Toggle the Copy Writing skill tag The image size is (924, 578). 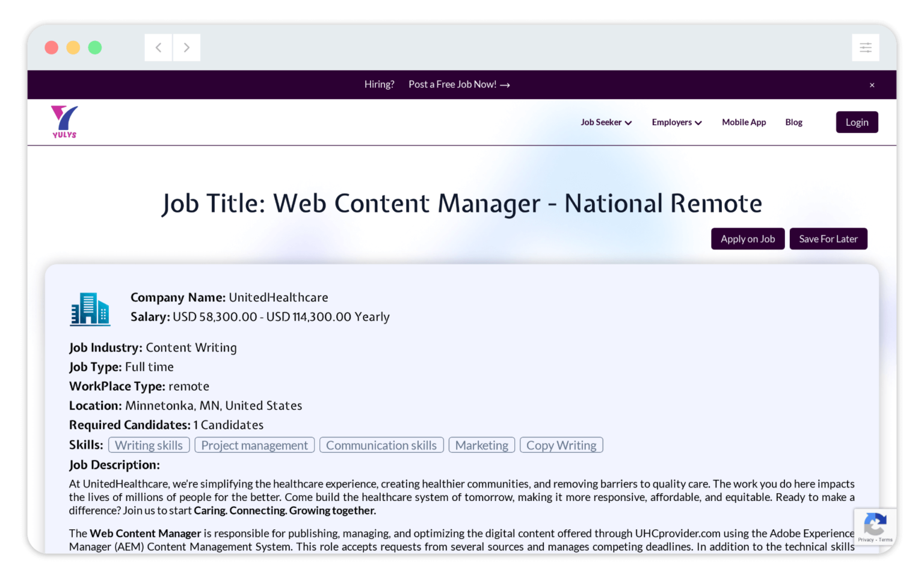point(561,445)
